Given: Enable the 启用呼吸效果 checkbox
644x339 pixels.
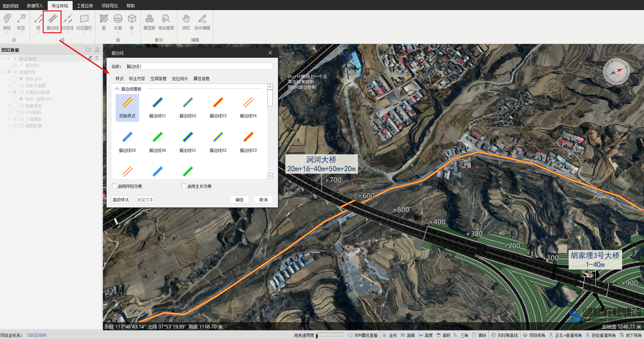Looking at the screenshot, I should click(x=114, y=186).
